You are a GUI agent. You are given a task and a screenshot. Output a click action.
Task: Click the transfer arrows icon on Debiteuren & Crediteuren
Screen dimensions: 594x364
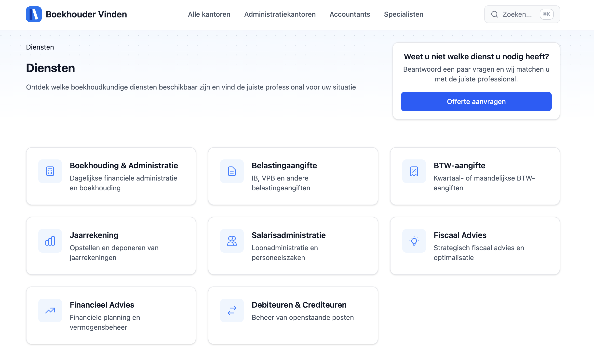(x=231, y=310)
